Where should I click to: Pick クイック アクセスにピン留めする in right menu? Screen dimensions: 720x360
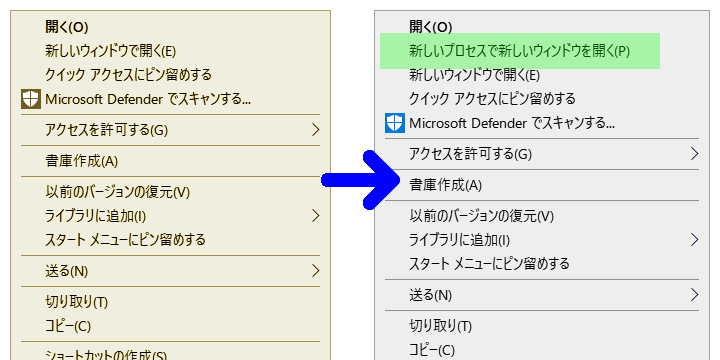(492, 98)
